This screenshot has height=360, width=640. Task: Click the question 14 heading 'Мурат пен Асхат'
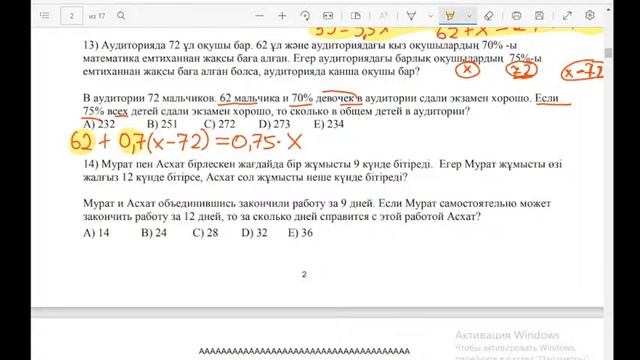[144, 164]
